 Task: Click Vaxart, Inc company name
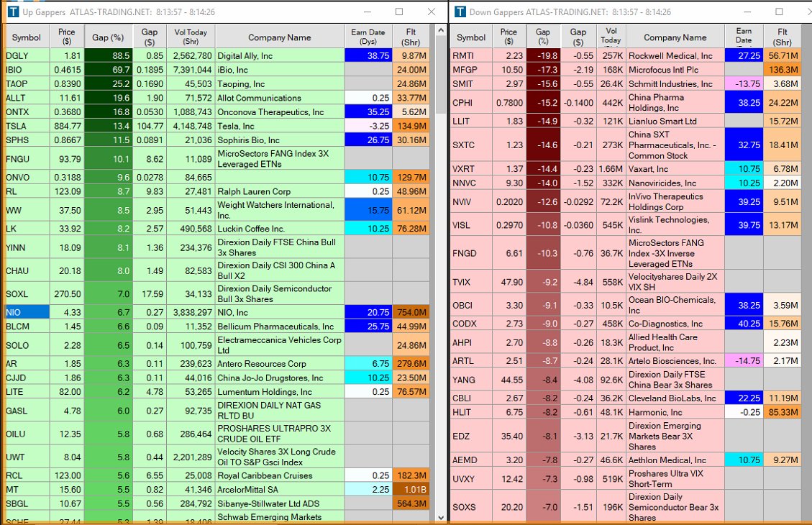click(x=648, y=169)
